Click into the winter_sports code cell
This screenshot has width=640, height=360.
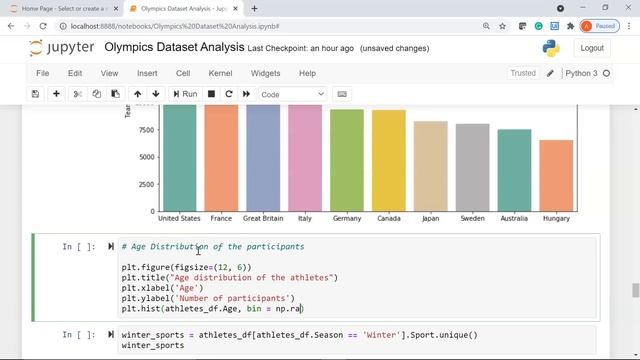356,340
